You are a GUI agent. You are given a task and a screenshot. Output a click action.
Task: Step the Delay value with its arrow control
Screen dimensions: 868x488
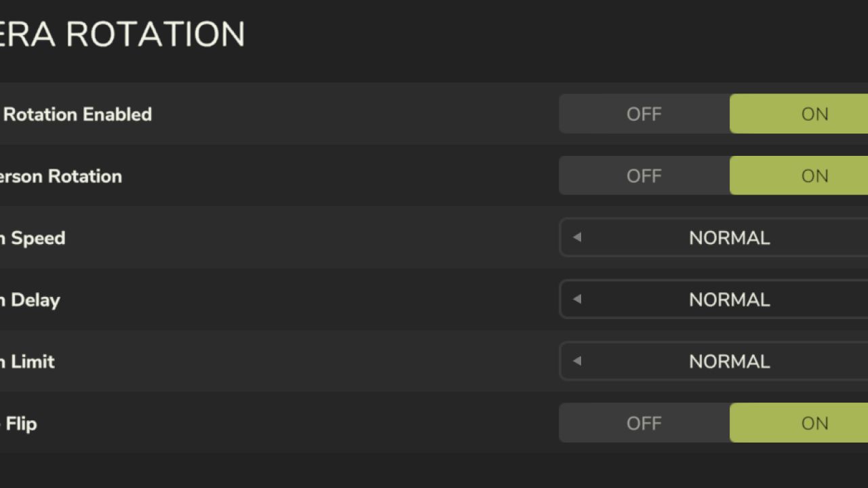tap(576, 299)
